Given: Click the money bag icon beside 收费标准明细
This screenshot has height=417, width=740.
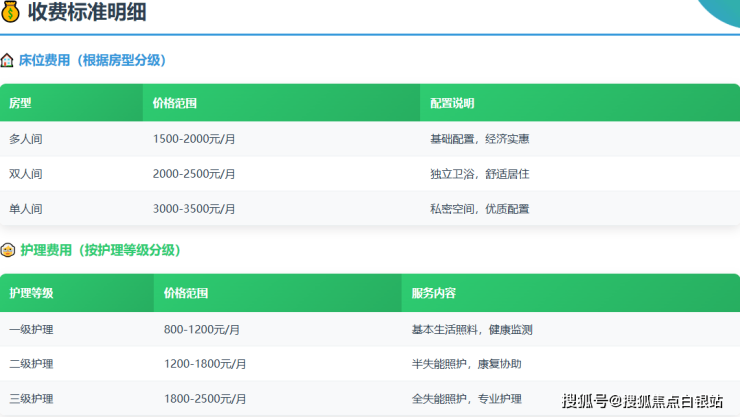Looking at the screenshot, I should 13,14.
